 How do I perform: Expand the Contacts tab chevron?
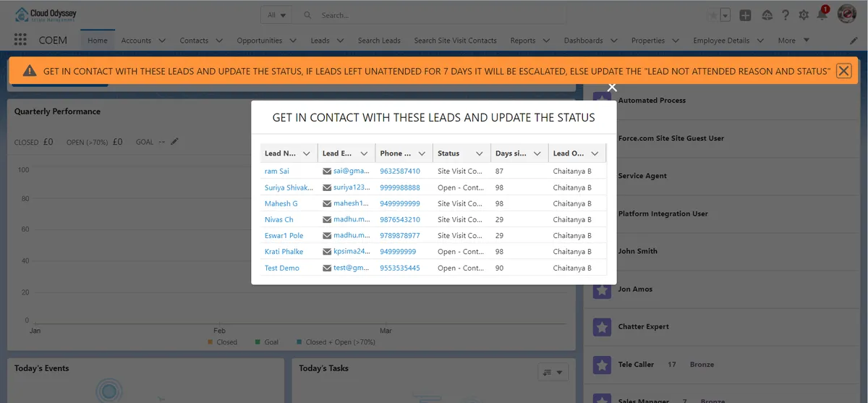coord(218,41)
